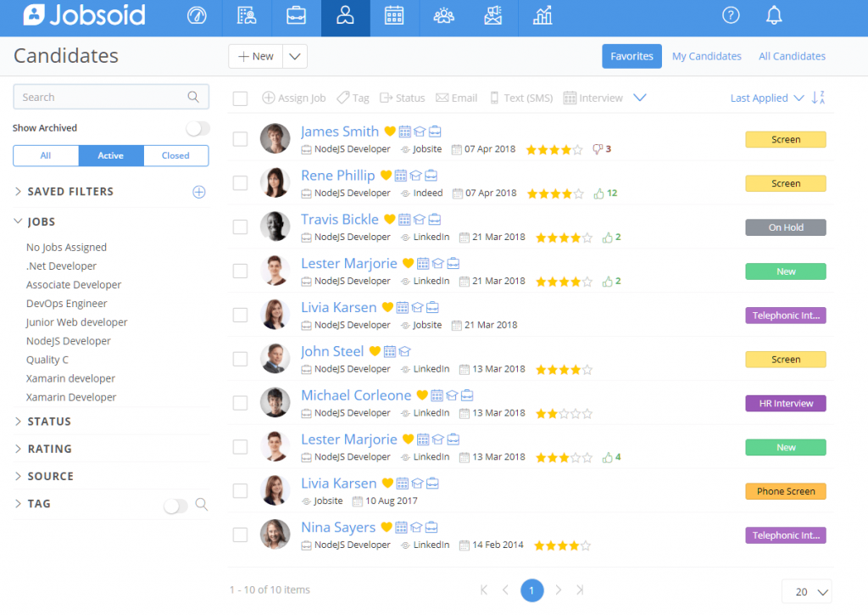This screenshot has width=868, height=615.
Task: Select the master checkbox to select all candidates
Action: coord(240,98)
